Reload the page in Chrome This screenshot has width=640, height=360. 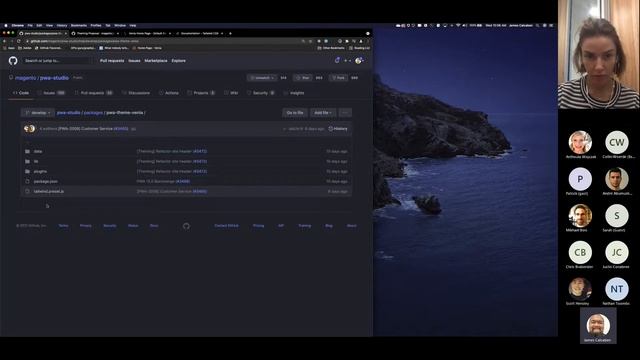click(x=19, y=41)
